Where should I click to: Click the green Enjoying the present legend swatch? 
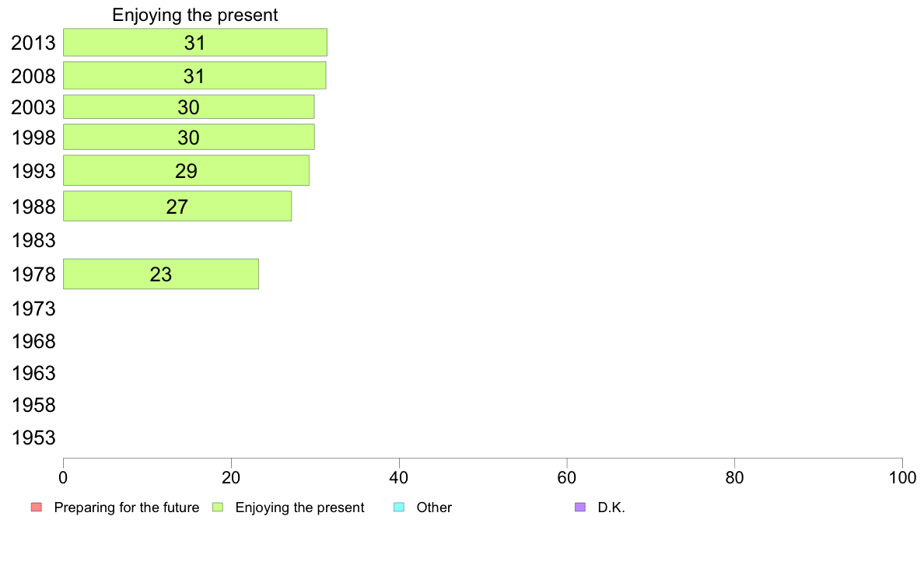tap(218, 507)
